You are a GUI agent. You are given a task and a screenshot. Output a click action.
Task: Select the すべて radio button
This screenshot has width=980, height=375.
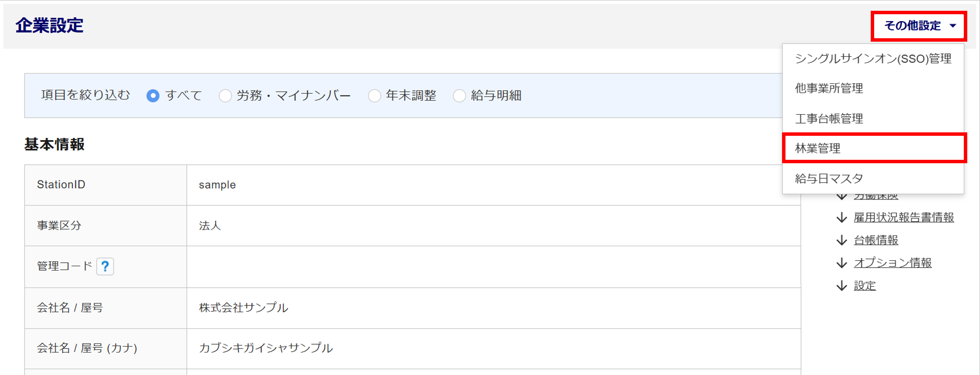[x=153, y=96]
